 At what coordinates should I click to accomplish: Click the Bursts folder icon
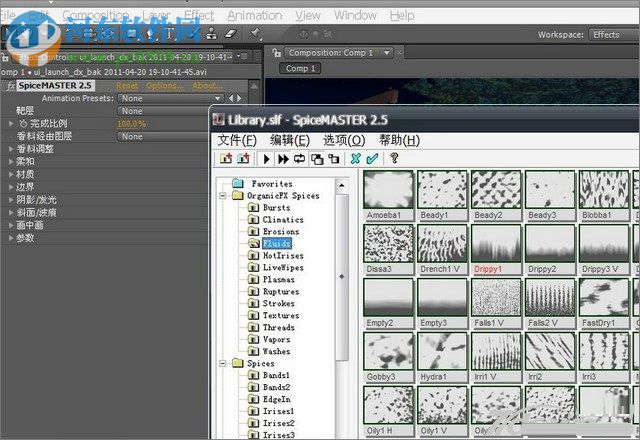click(253, 208)
